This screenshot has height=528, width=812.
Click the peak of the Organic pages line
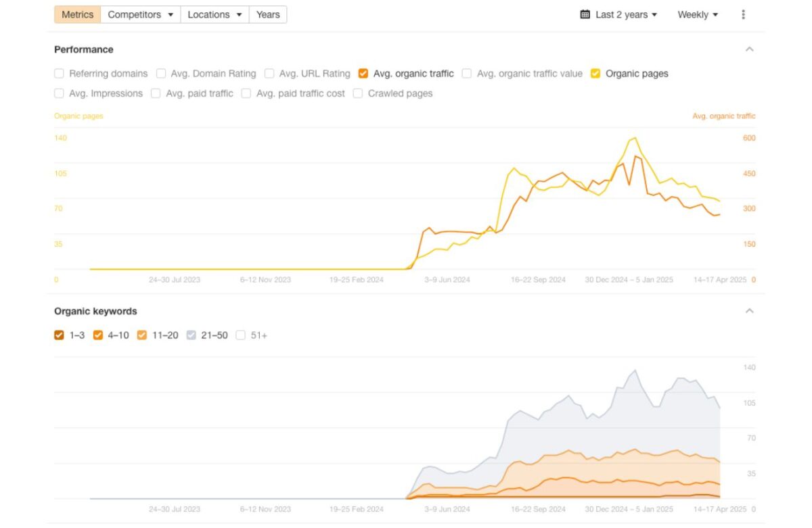[634, 139]
